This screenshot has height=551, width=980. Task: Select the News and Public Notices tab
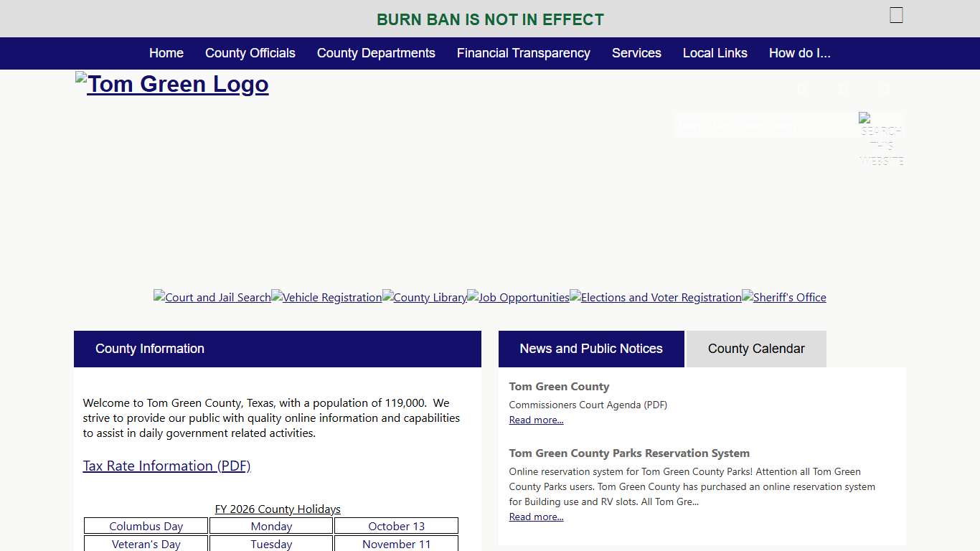591,349
